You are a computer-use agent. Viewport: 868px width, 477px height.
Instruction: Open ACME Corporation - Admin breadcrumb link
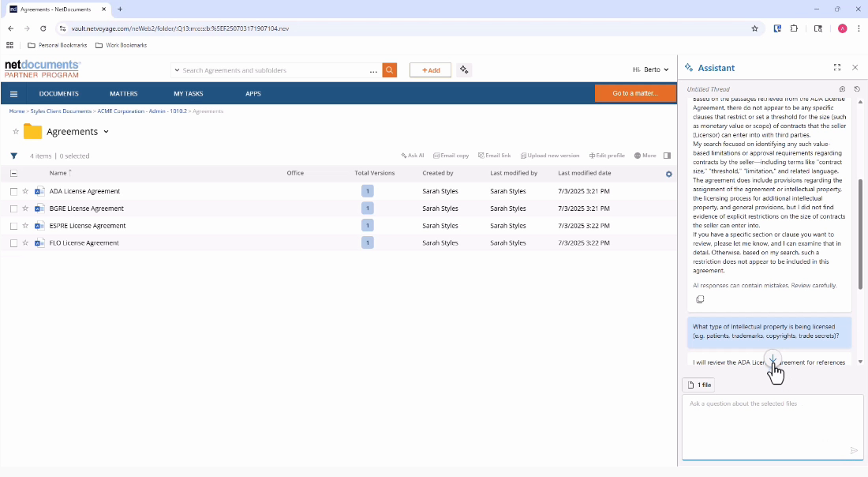click(x=142, y=111)
